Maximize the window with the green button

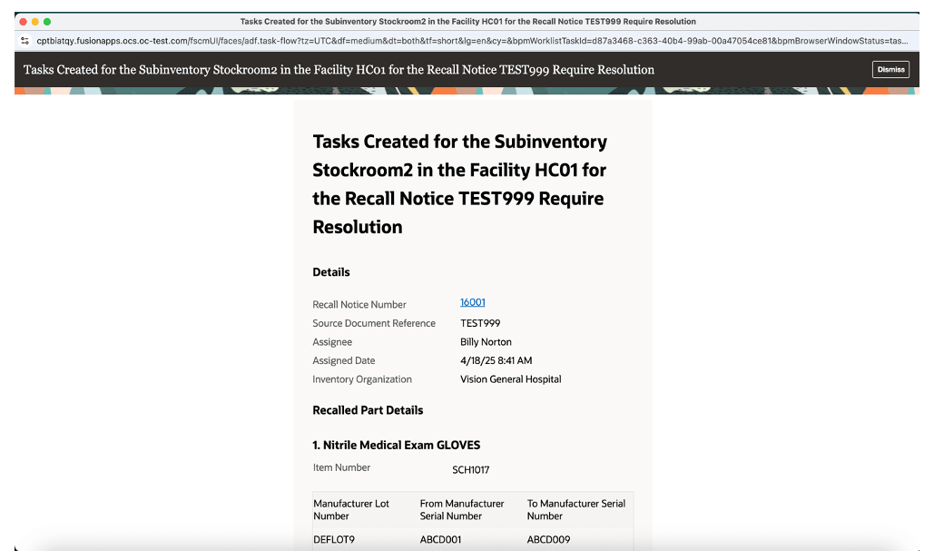47,22
